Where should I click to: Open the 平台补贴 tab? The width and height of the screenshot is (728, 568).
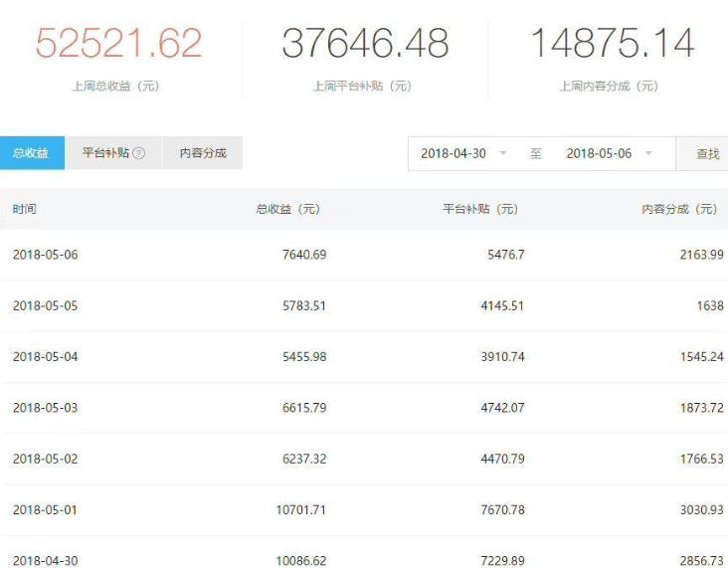(113, 153)
